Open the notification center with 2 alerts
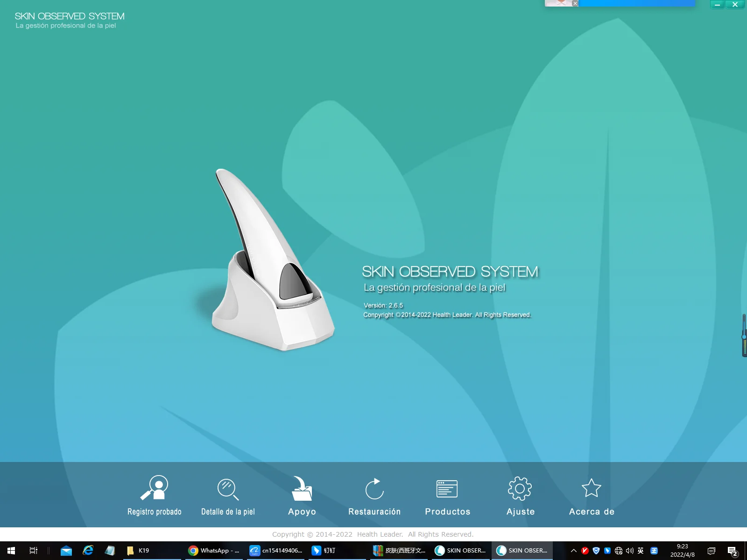This screenshot has width=747, height=560. 733,551
